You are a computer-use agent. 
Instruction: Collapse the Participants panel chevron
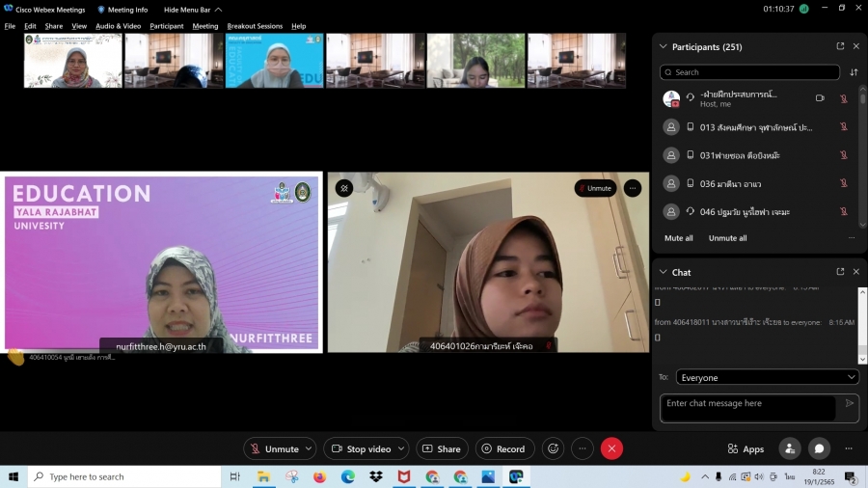[x=663, y=46]
